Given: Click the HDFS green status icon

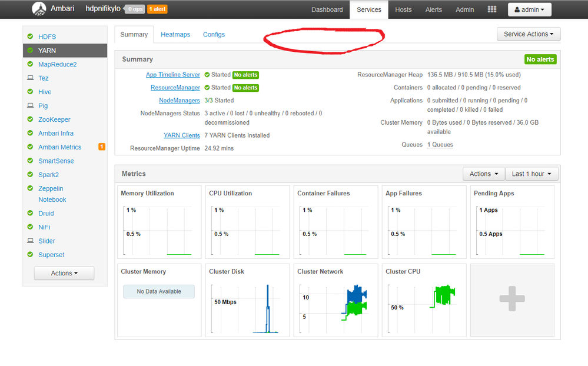Looking at the screenshot, I should point(31,36).
